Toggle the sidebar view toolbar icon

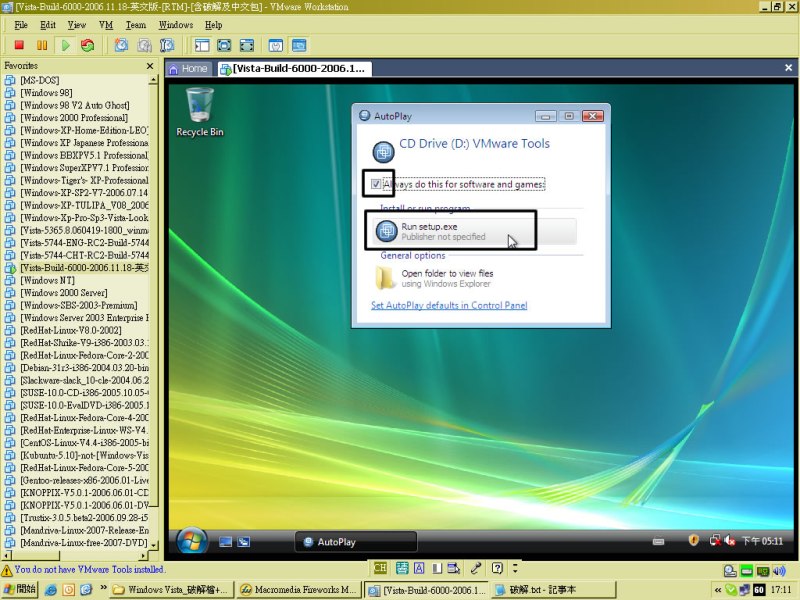pos(202,45)
